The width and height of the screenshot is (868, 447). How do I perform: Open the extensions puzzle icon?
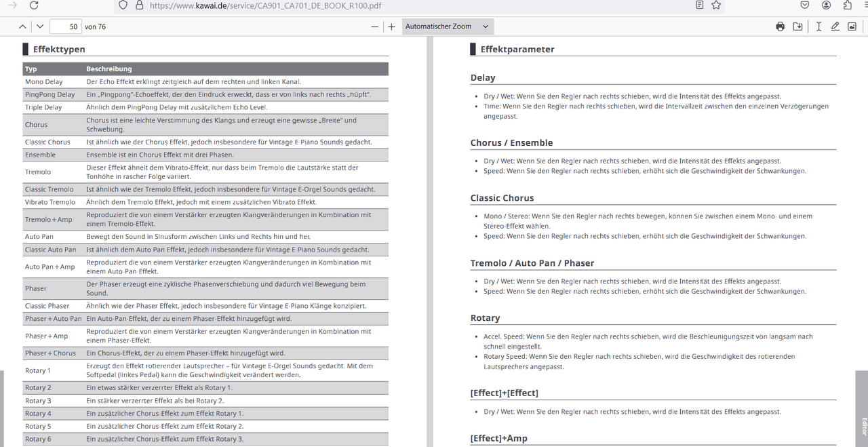(847, 5)
